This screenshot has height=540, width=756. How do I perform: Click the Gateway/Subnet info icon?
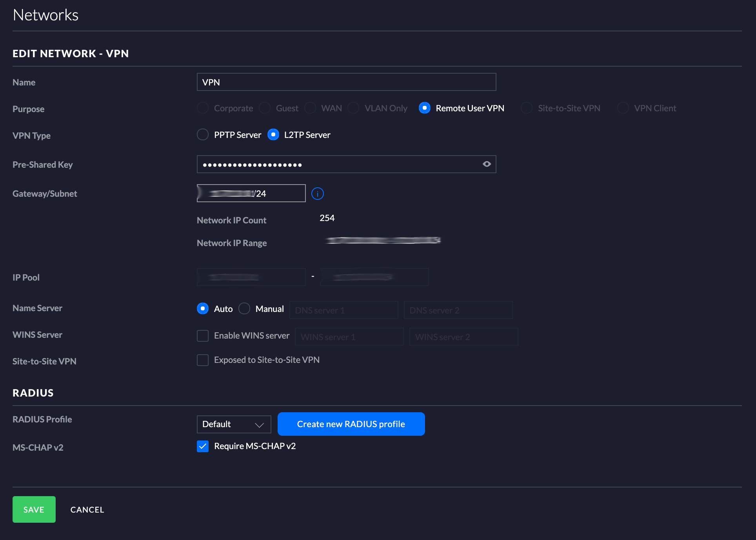coord(317,194)
